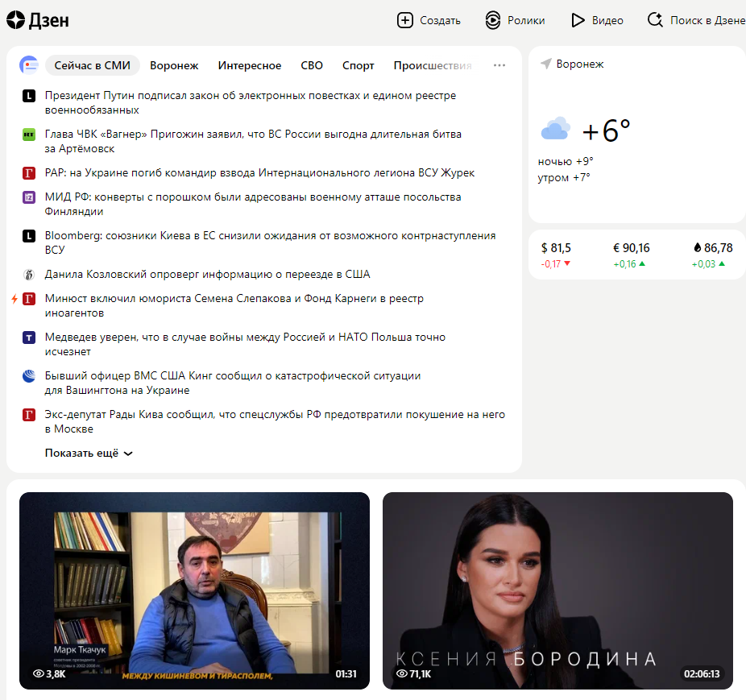Click the Воронеж weather city label
Screen dimensions: 746x700
pos(580,64)
